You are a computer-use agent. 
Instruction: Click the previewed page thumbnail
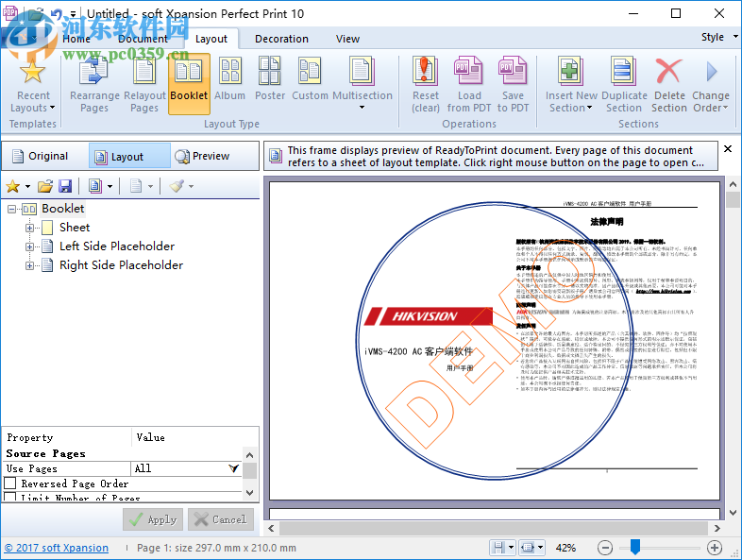(495, 341)
